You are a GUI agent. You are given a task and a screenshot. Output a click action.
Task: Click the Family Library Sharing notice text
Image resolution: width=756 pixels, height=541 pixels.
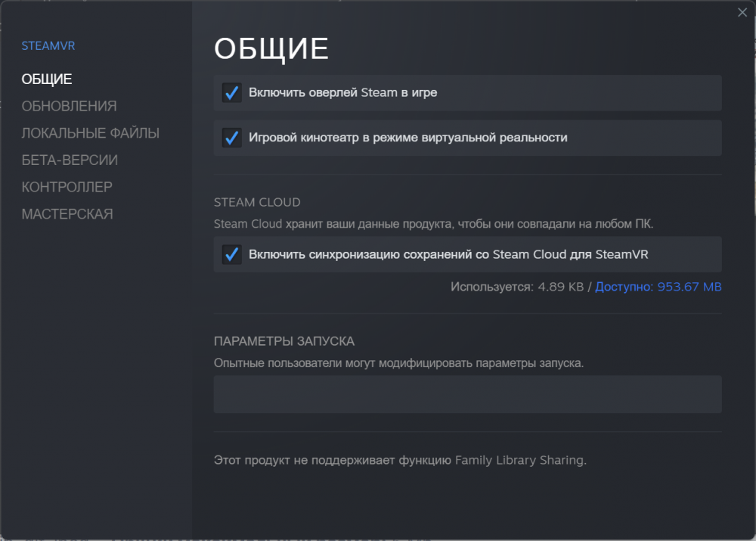tap(399, 459)
